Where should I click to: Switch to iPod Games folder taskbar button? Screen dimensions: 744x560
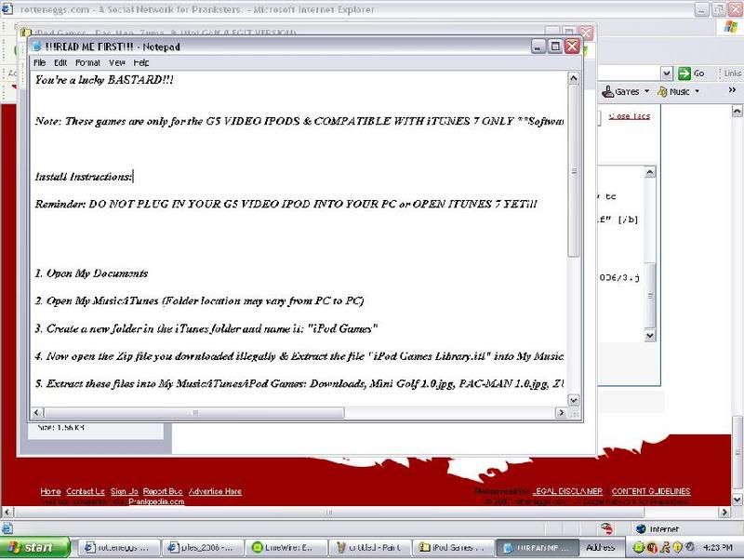click(x=454, y=548)
